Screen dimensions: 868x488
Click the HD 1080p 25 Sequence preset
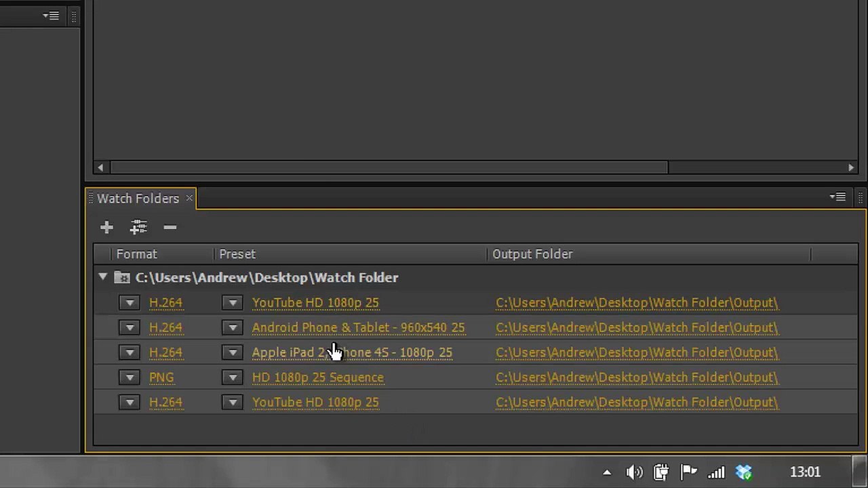(x=317, y=378)
